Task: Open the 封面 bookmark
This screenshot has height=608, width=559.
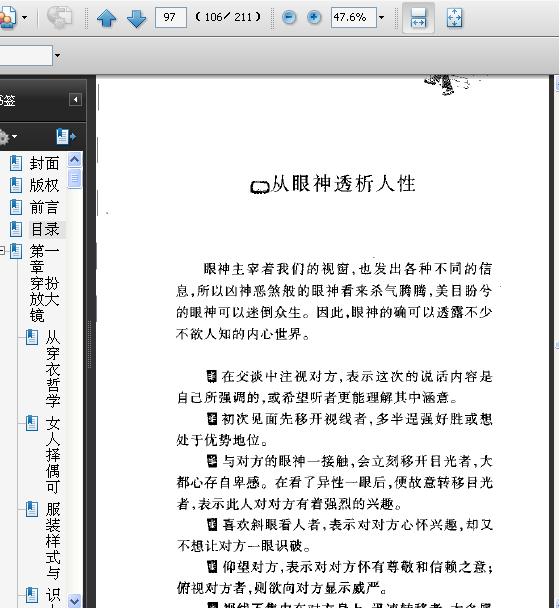Action: 44,163
